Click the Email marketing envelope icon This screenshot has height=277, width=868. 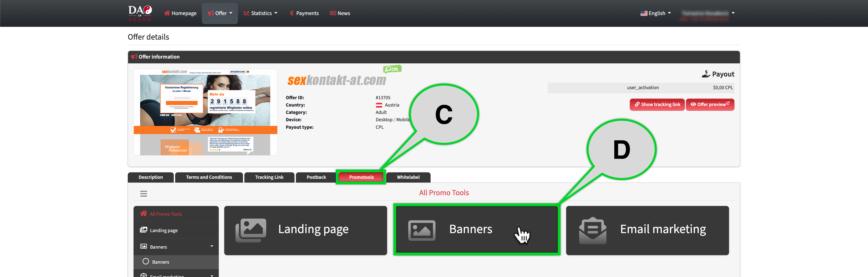click(592, 230)
